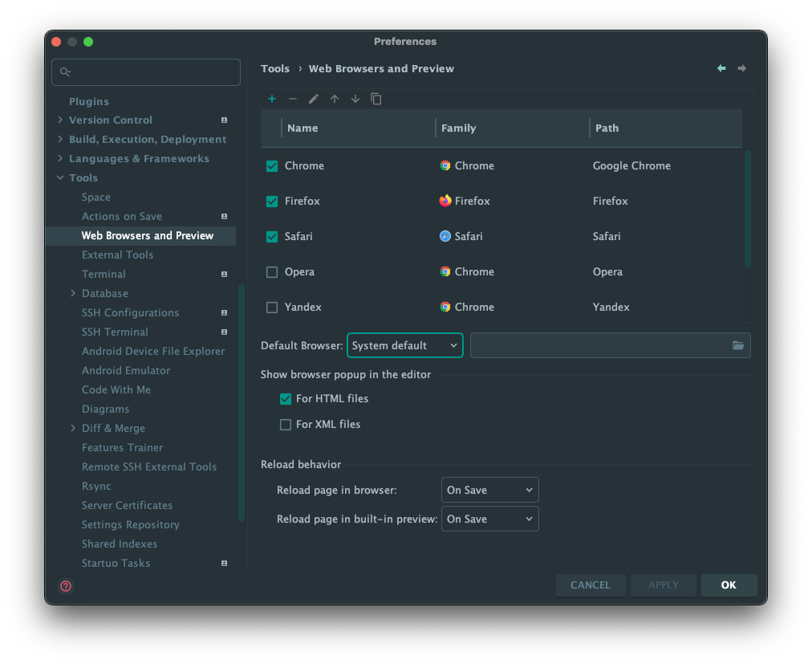Remove selected browser using minus icon
Screen dimensions: 812x664
[292, 98]
